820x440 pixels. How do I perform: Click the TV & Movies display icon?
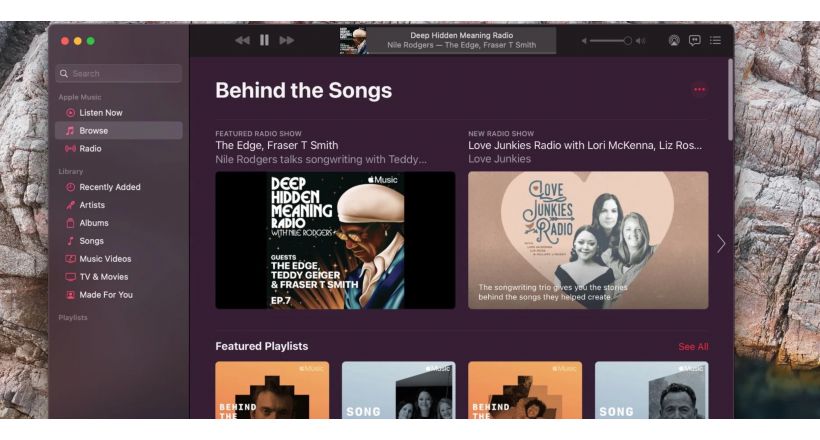70,277
